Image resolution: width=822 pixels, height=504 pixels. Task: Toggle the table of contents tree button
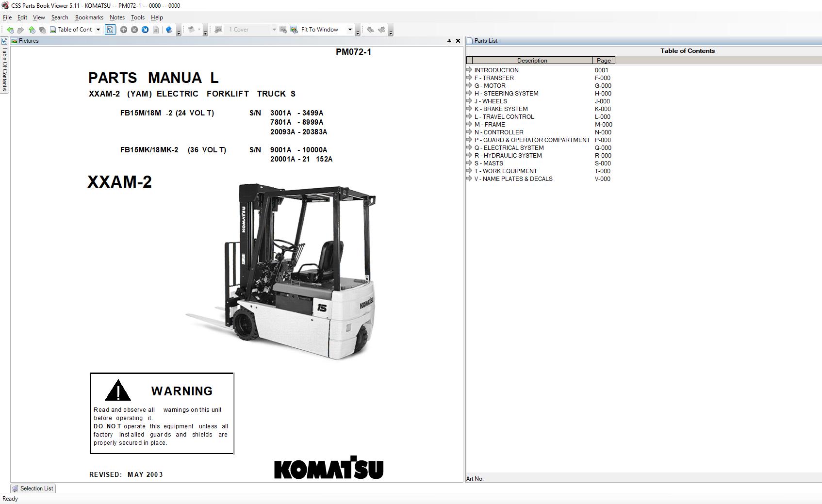point(110,30)
